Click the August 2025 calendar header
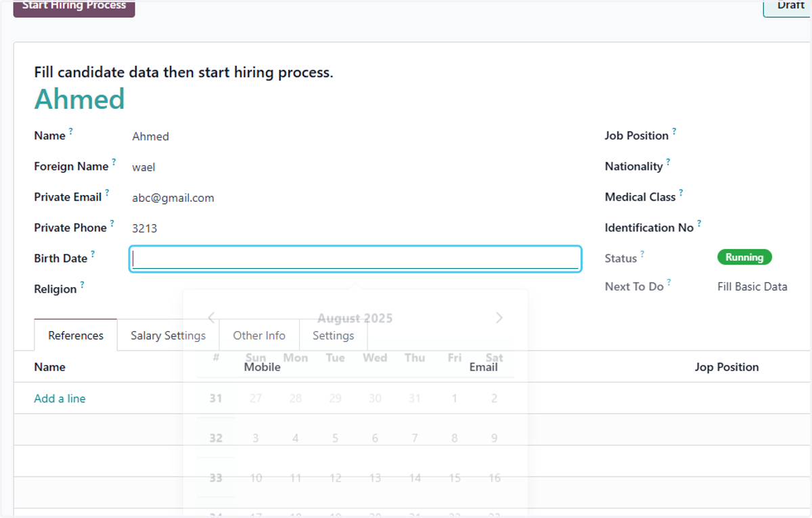Screen dimensions: 812x518 pos(355,318)
